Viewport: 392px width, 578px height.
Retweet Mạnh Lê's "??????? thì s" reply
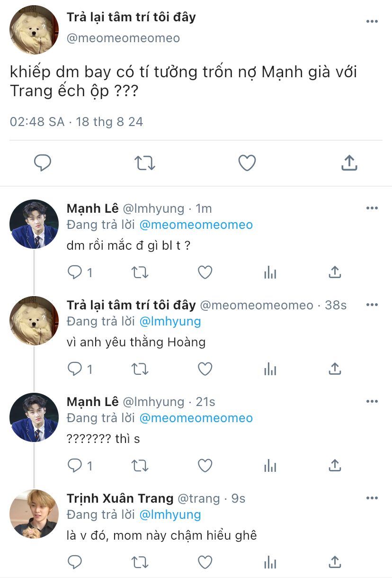tap(140, 466)
